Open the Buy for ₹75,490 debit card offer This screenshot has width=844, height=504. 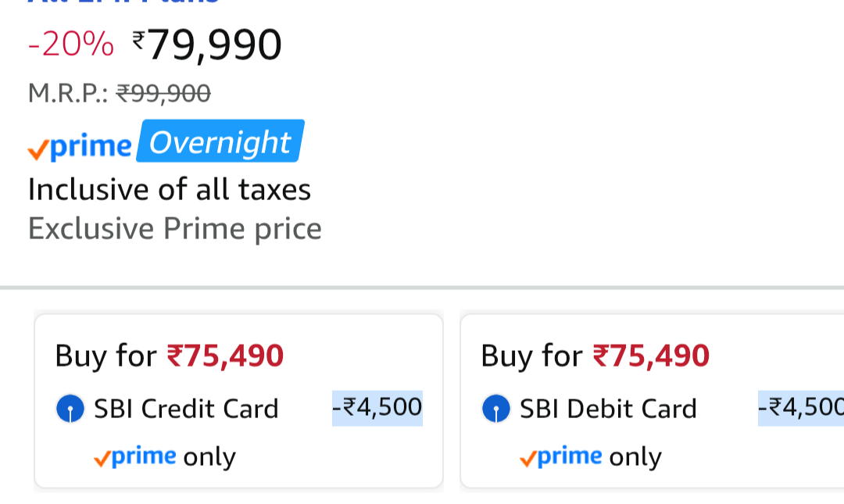click(x=595, y=356)
